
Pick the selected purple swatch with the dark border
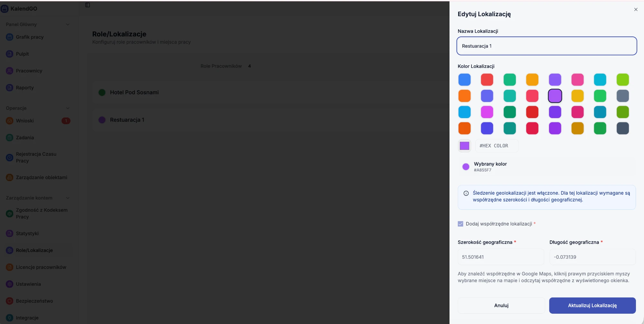click(x=555, y=96)
